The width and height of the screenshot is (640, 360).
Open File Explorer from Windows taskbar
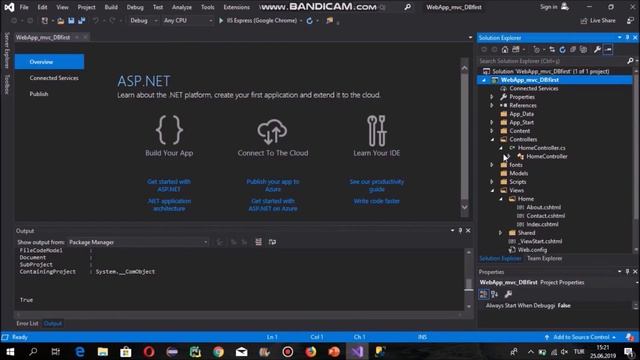[102, 351]
